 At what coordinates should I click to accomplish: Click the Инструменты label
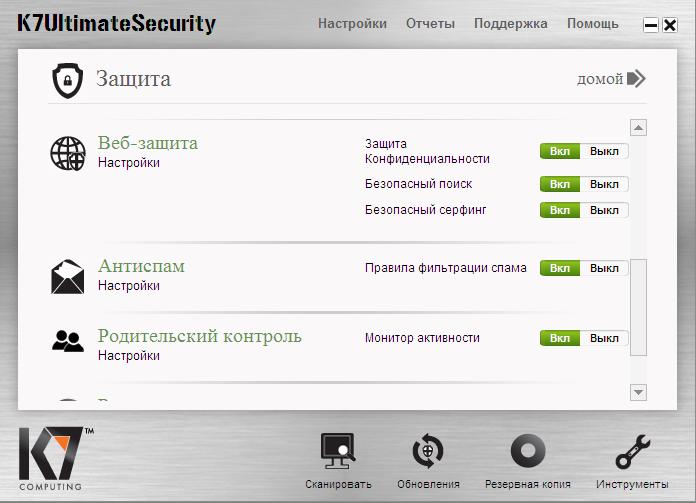coord(632,484)
